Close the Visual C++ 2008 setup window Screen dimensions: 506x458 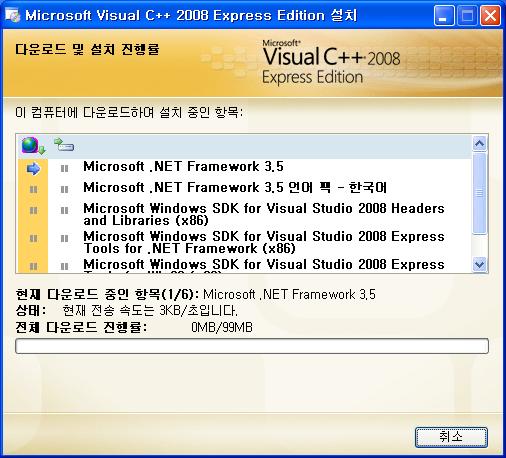[490, 16]
